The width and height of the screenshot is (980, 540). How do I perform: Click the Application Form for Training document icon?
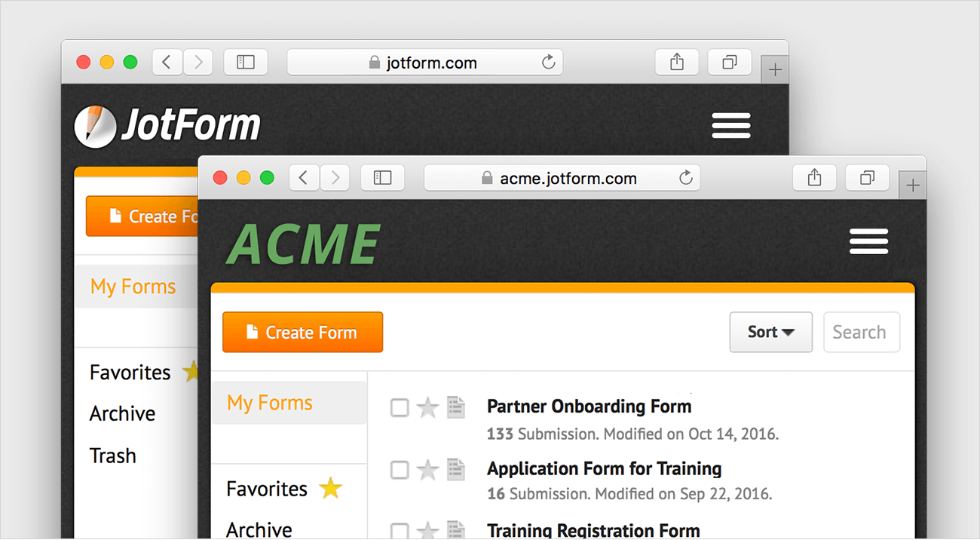pos(455,469)
